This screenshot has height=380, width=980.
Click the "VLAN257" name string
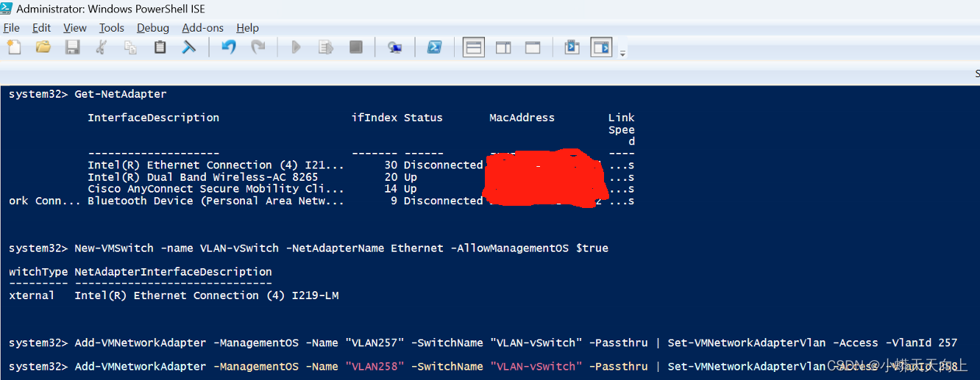click(x=374, y=343)
